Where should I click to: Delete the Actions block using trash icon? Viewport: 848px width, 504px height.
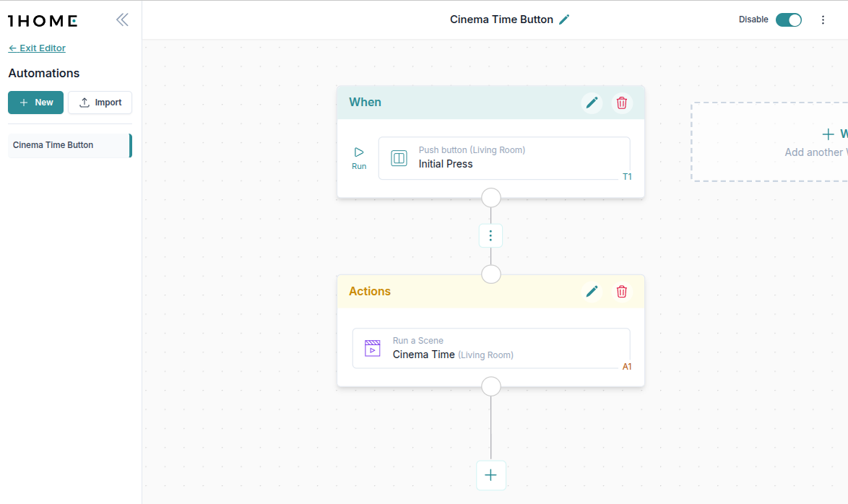pyautogui.click(x=621, y=292)
